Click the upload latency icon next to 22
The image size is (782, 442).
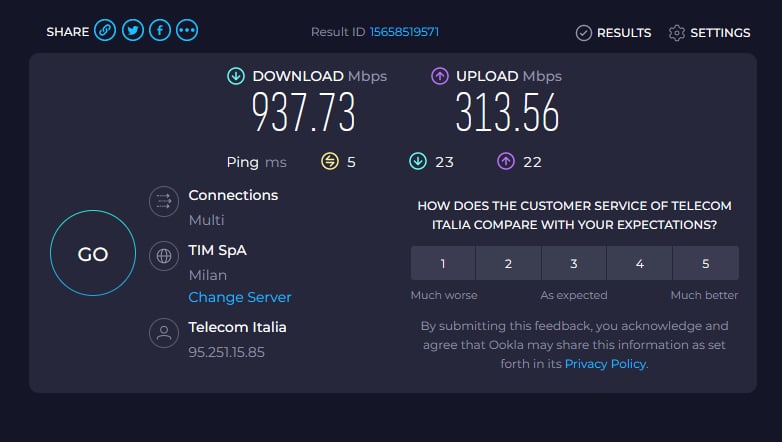tap(506, 161)
